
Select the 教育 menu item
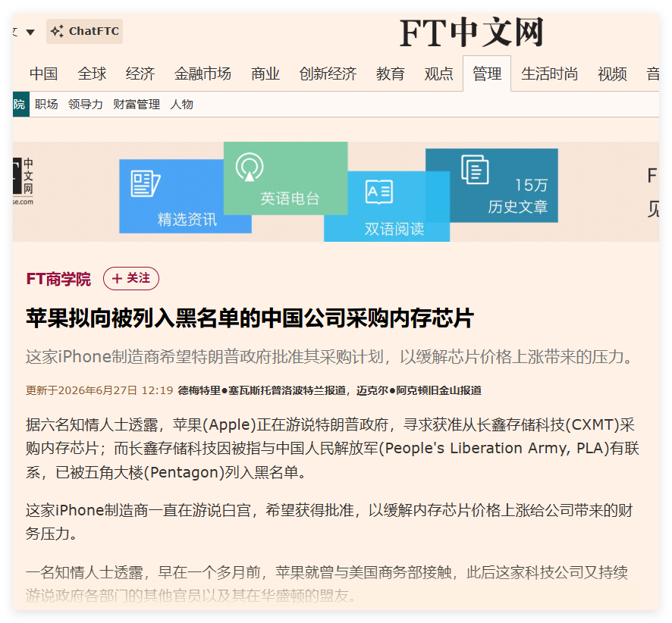click(x=391, y=74)
